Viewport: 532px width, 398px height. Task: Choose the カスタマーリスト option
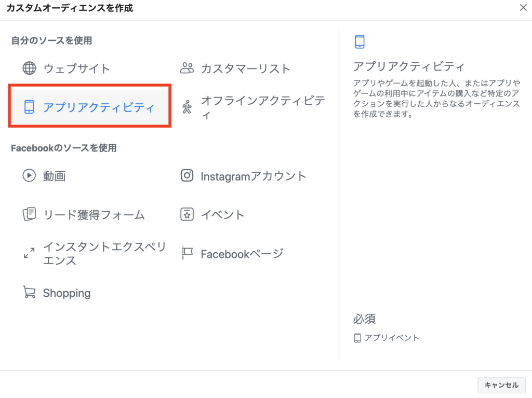245,68
